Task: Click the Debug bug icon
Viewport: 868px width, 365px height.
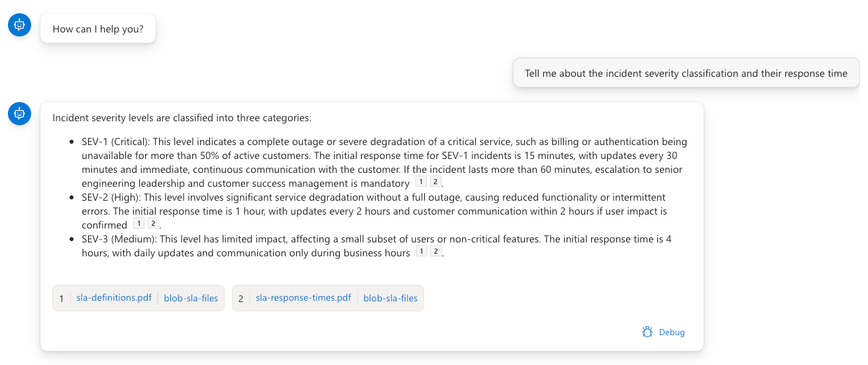Action: 647,332
